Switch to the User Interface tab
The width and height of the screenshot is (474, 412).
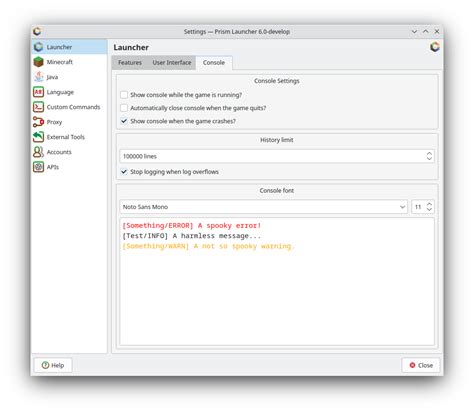coord(172,63)
